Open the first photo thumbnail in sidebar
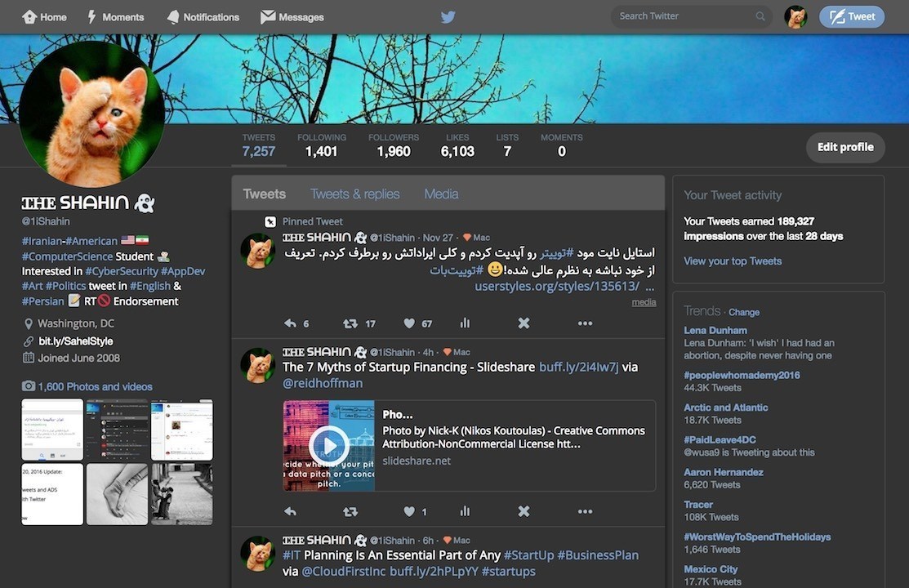Screen dimensions: 909x588 (51, 428)
